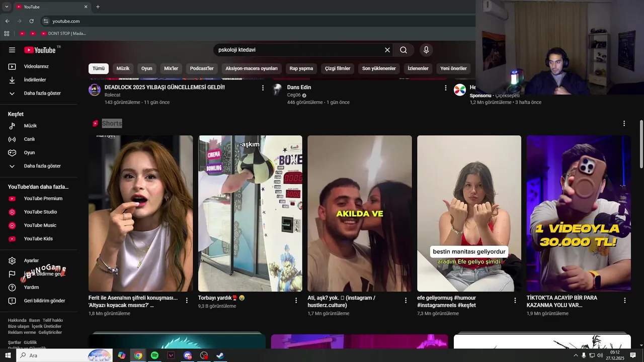The width and height of the screenshot is (644, 362).
Task: Open options for the DEADLOCK 2025 video
Action: pyautogui.click(x=263, y=88)
